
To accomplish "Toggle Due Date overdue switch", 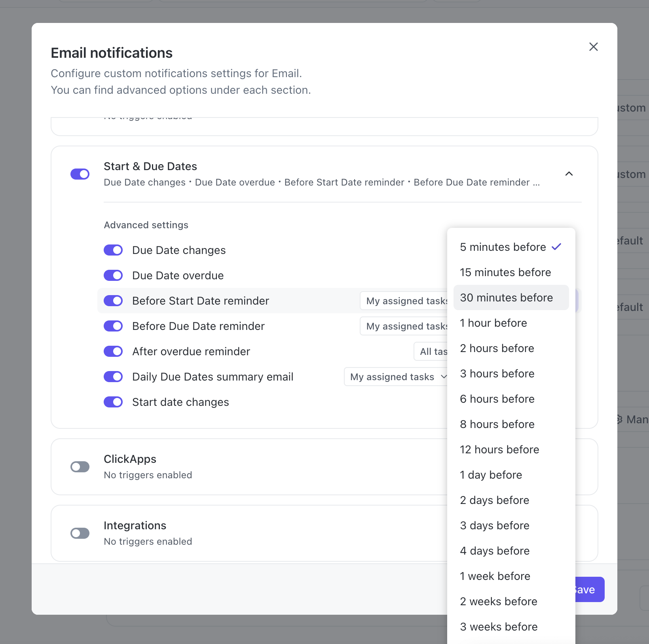I will [113, 275].
